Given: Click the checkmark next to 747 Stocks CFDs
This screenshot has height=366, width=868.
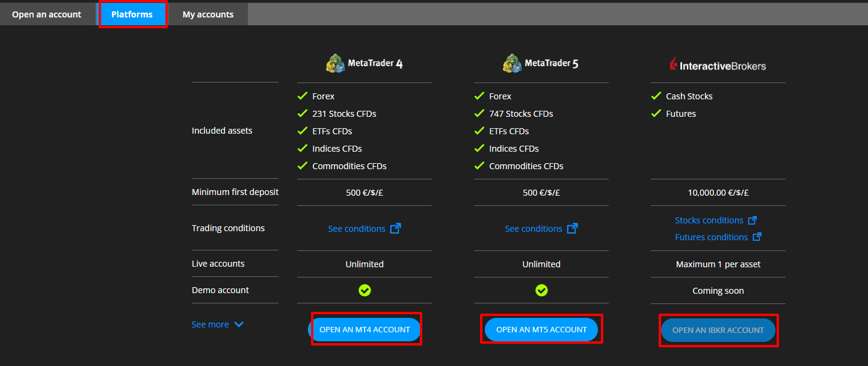Looking at the screenshot, I should [x=479, y=113].
